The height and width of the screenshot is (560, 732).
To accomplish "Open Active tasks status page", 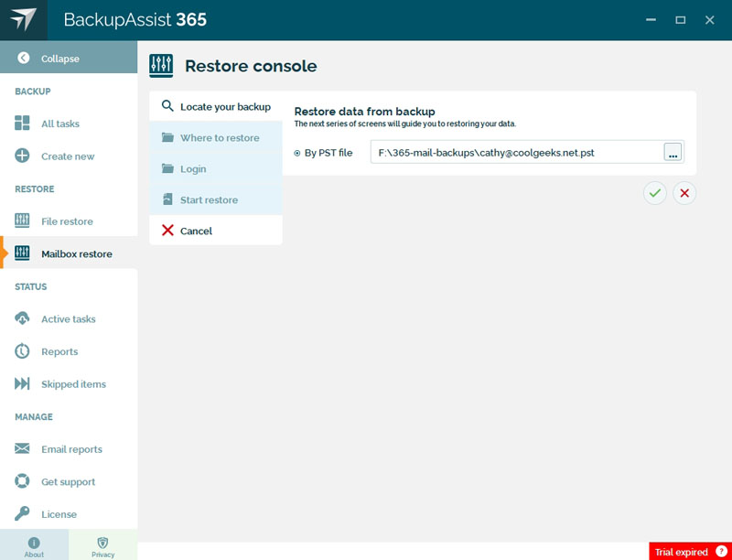I will coord(69,318).
